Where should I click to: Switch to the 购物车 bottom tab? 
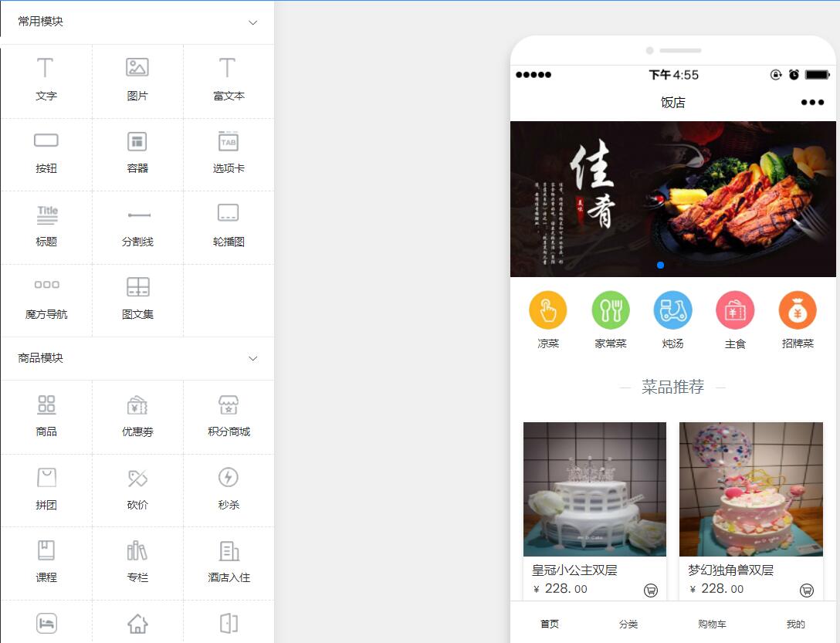pyautogui.click(x=712, y=624)
